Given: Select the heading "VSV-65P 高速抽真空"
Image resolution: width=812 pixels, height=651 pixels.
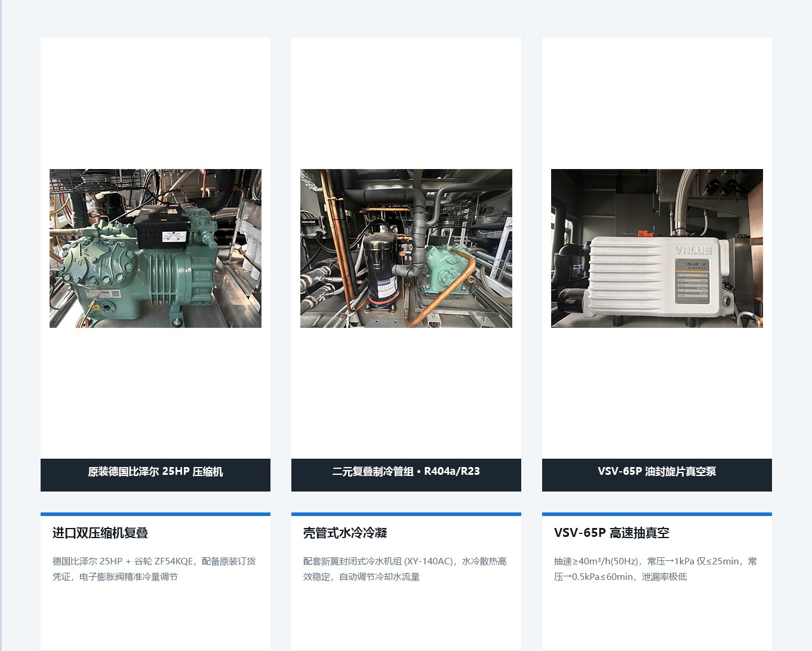Looking at the screenshot, I should pos(611,533).
